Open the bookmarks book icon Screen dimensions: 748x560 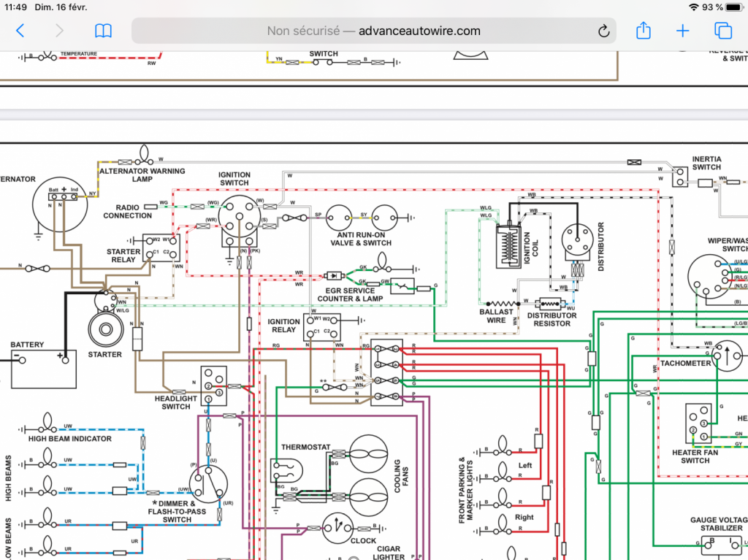[103, 31]
